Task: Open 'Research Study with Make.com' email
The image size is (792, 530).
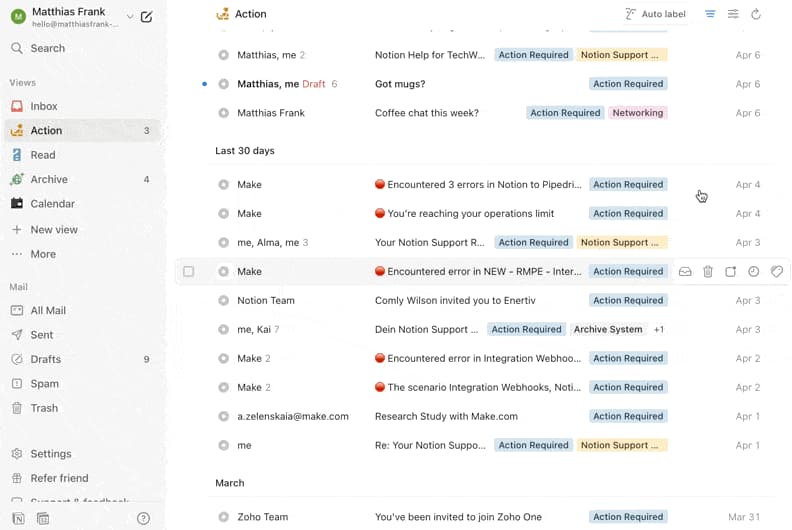Action: [446, 416]
